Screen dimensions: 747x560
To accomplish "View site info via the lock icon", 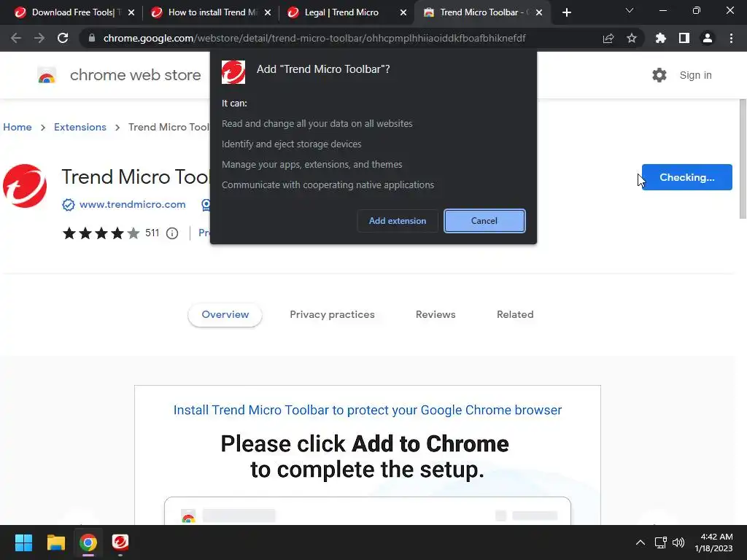I will 92,38.
